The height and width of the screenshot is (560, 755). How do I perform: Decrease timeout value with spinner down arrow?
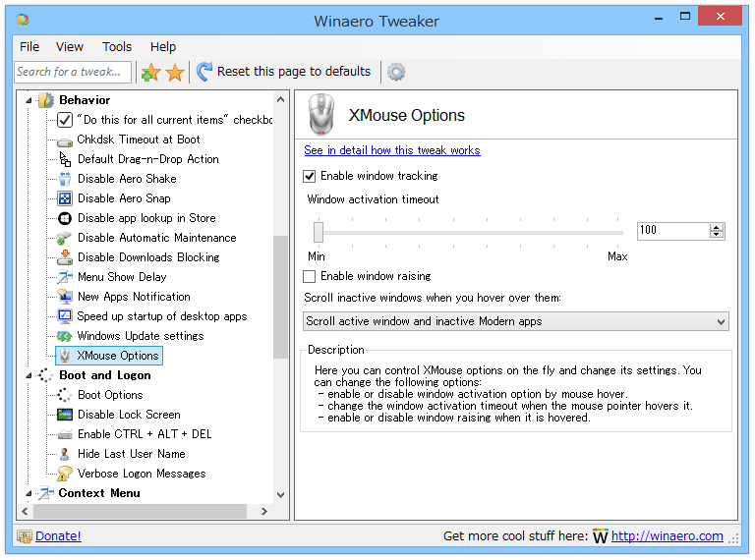point(717,235)
